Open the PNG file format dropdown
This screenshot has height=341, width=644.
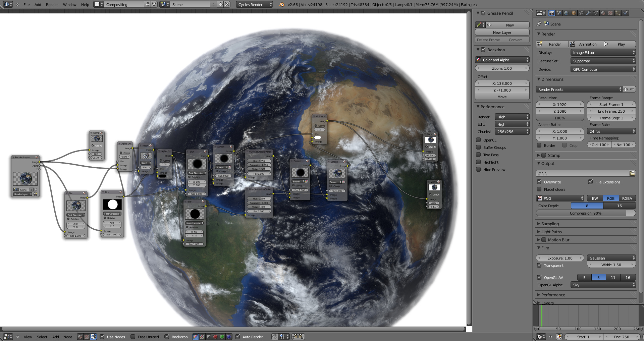click(560, 198)
